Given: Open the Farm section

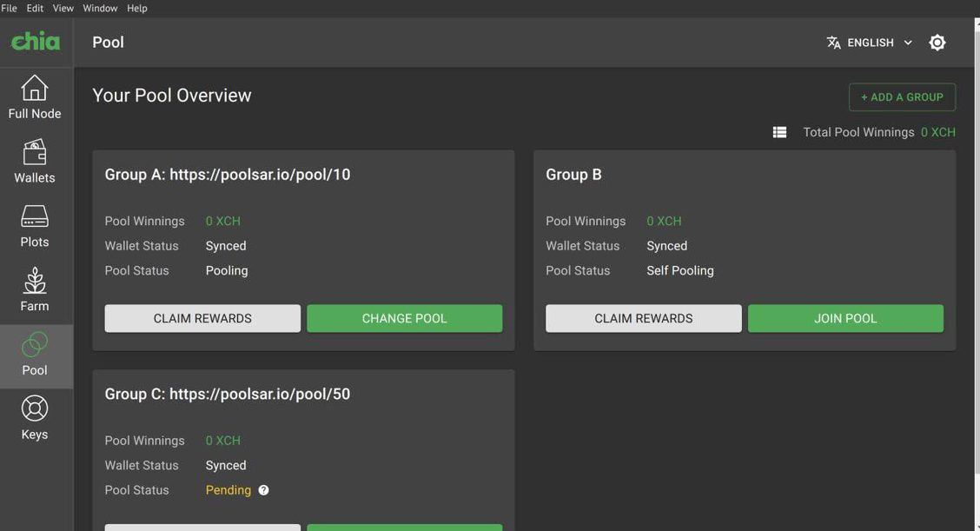Looking at the screenshot, I should (35, 290).
